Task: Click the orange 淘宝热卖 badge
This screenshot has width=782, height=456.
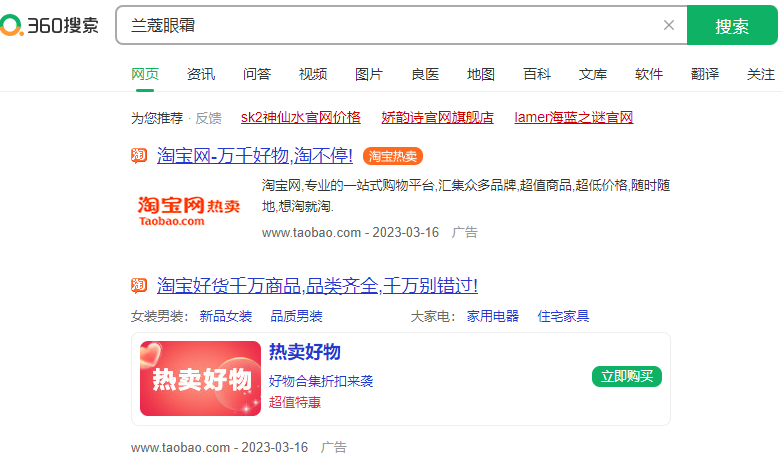Action: point(392,156)
